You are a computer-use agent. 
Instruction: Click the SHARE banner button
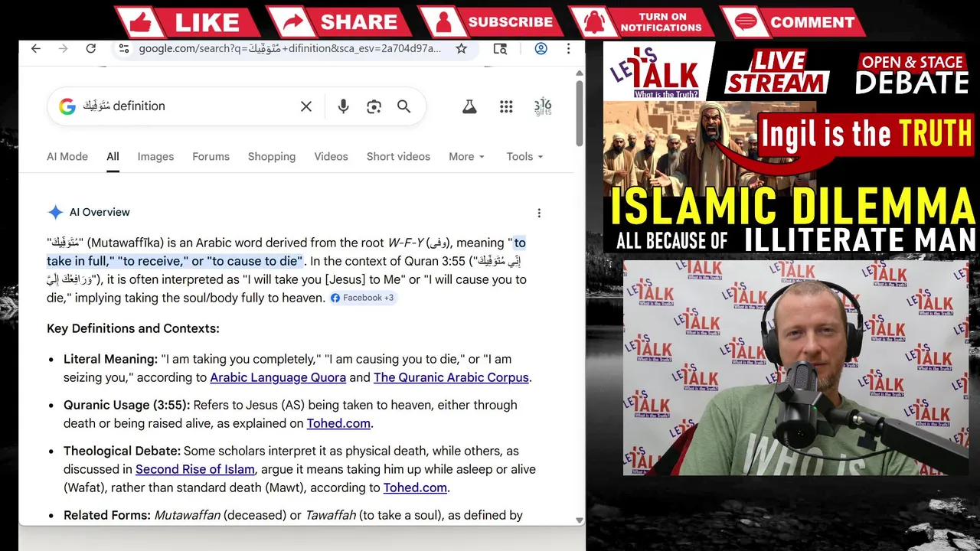339,22
